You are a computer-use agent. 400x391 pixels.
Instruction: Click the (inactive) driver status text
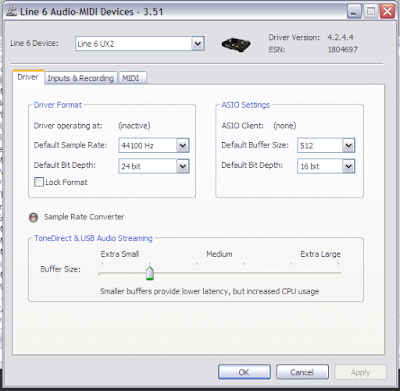coord(134,126)
